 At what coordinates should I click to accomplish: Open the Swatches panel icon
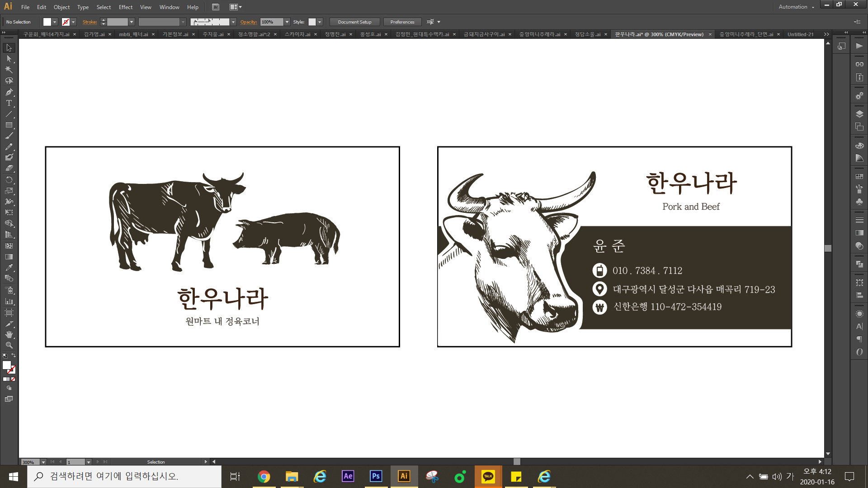tap(859, 177)
